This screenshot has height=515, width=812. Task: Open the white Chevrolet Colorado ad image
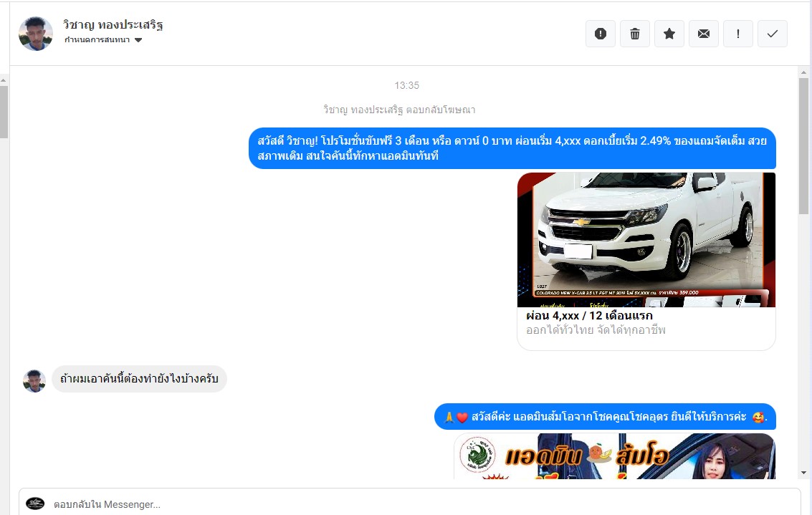click(x=646, y=240)
